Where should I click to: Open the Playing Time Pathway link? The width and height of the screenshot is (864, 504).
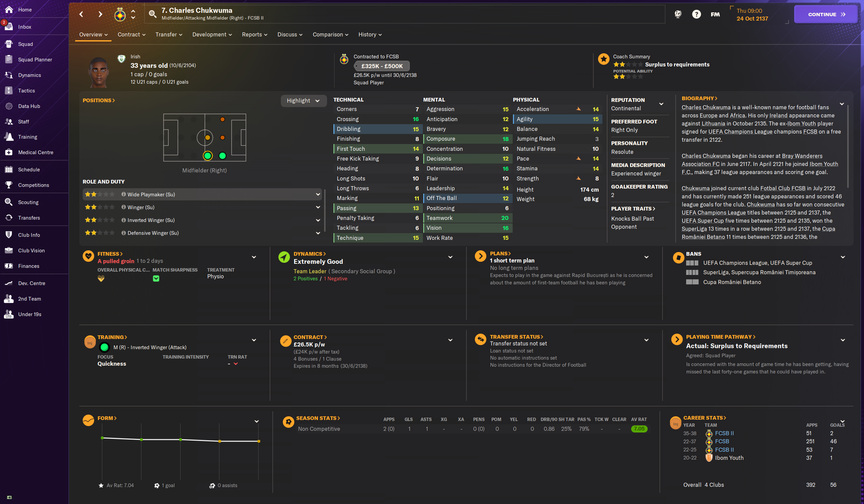(x=720, y=337)
